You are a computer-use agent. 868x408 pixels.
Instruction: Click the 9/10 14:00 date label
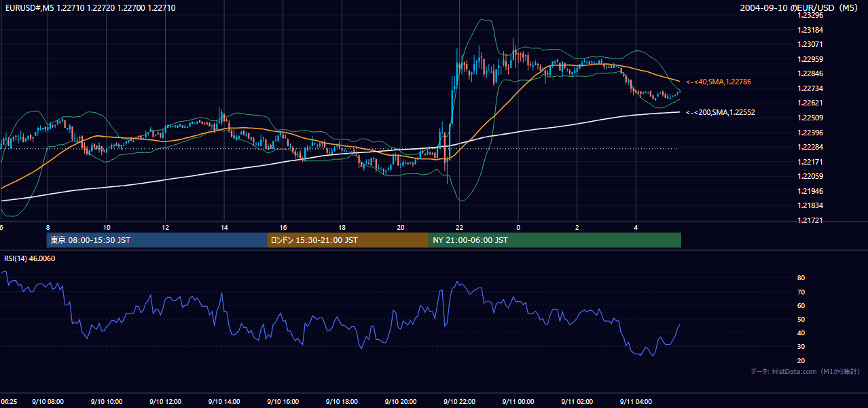224,402
